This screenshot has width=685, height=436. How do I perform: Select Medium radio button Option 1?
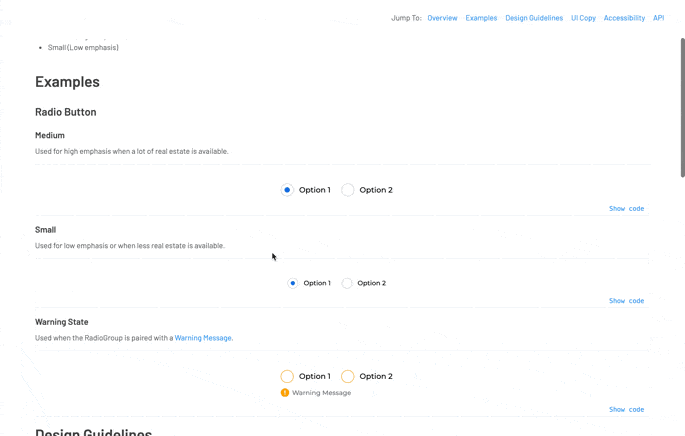[x=287, y=190]
